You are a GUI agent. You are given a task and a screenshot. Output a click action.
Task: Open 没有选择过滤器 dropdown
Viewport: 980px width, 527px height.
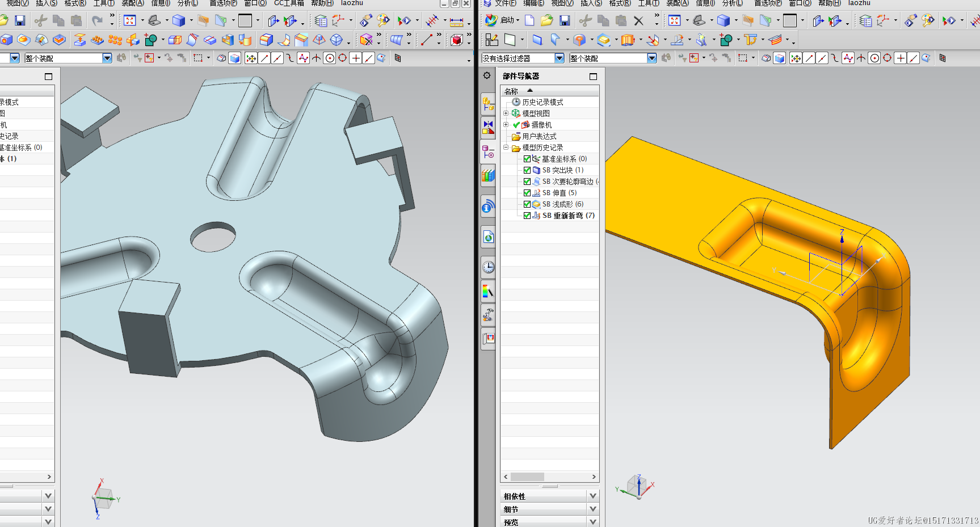pos(560,58)
